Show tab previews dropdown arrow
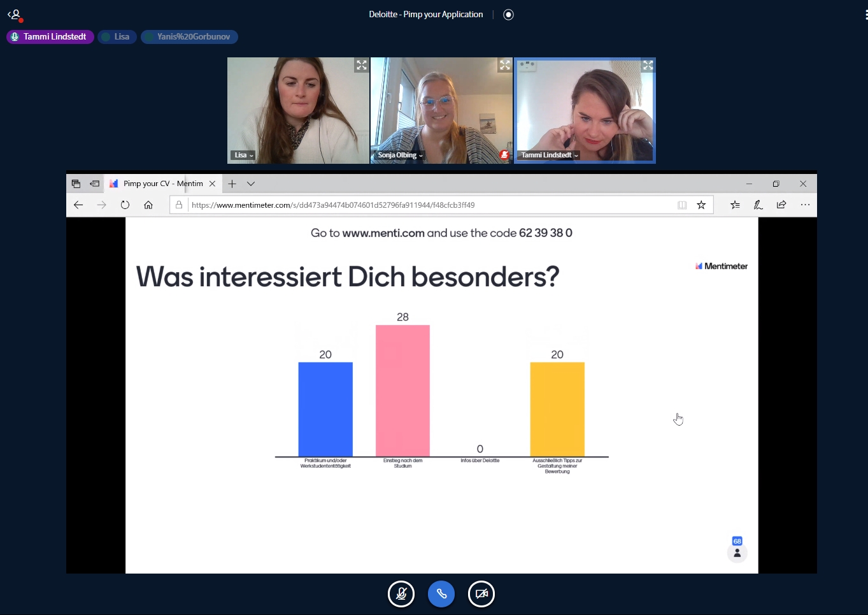 [251, 184]
